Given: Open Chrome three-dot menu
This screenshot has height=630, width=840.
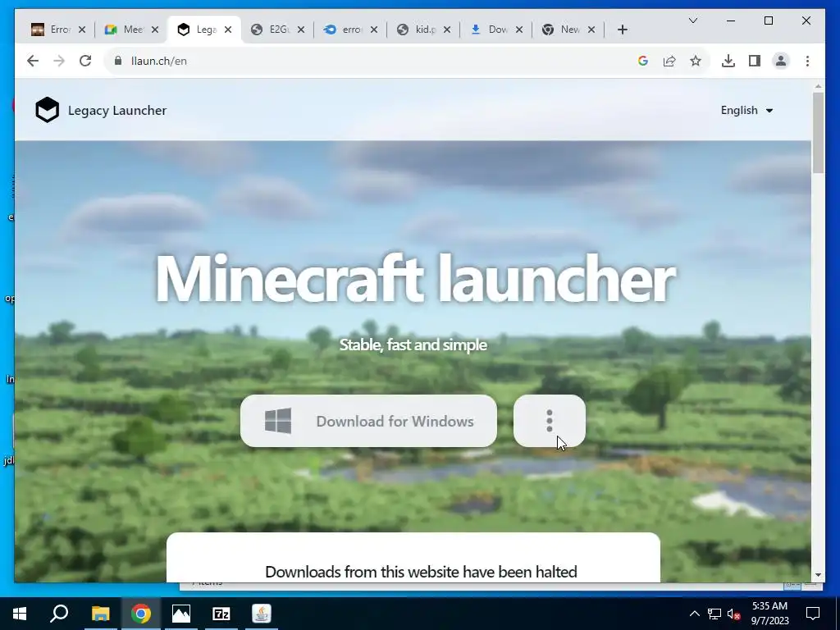Looking at the screenshot, I should [807, 61].
